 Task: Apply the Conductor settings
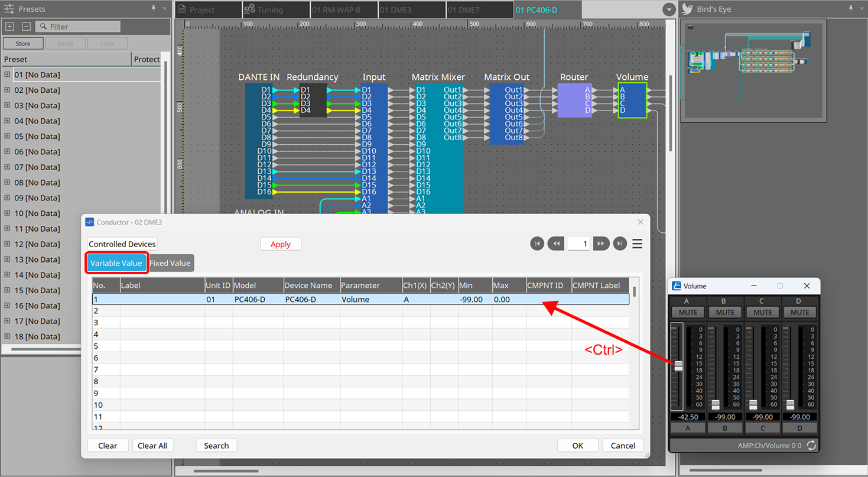[281, 244]
